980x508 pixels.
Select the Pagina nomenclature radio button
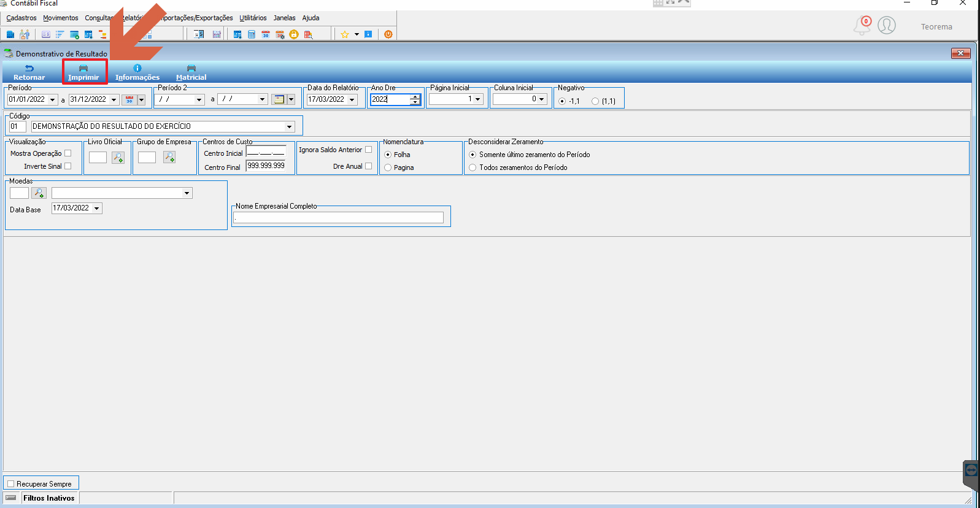click(388, 167)
